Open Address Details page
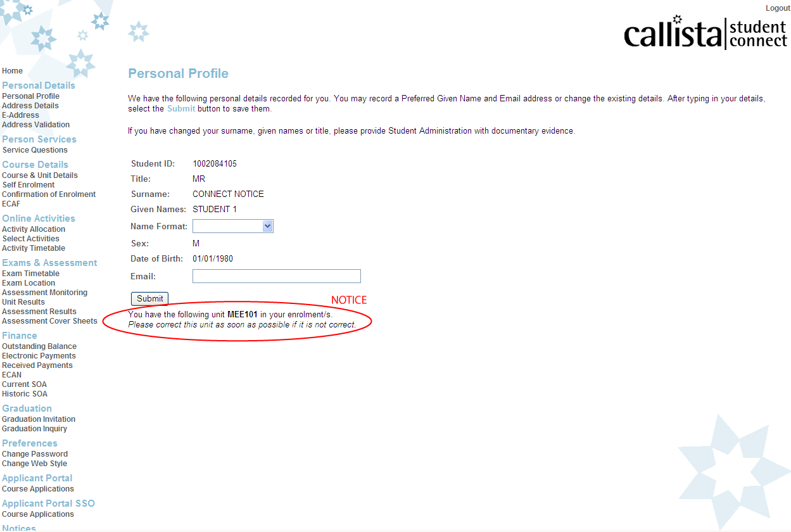This screenshot has width=791, height=532. click(30, 106)
